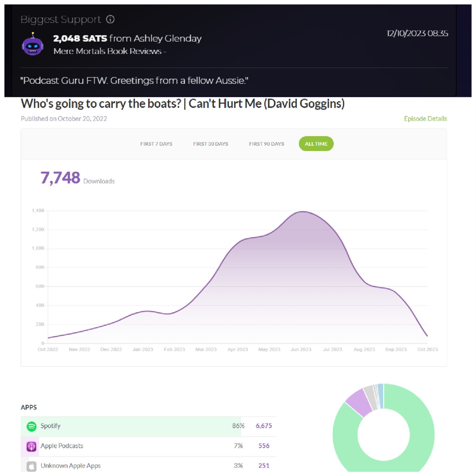Click the Apr 2023 x-axis label

click(238, 349)
